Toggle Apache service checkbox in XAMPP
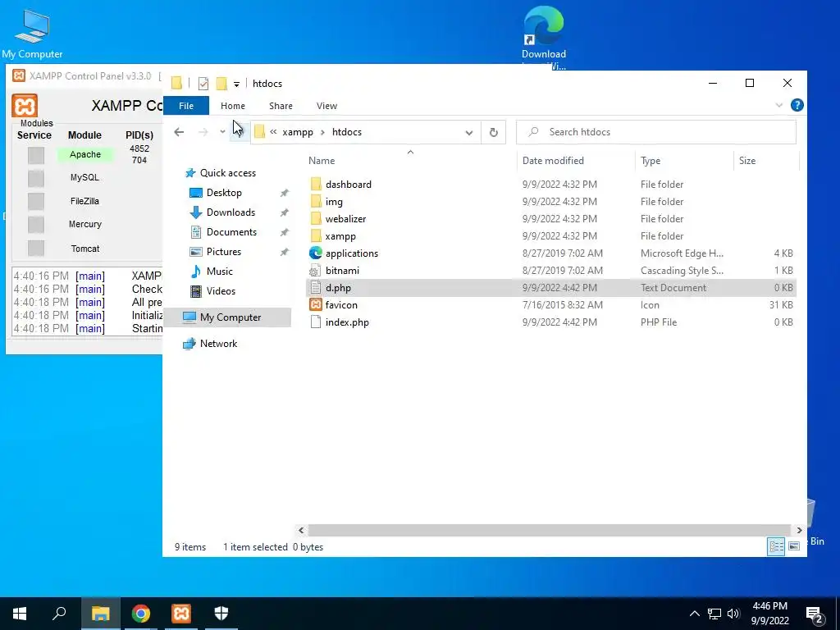This screenshot has height=630, width=840. [x=36, y=155]
